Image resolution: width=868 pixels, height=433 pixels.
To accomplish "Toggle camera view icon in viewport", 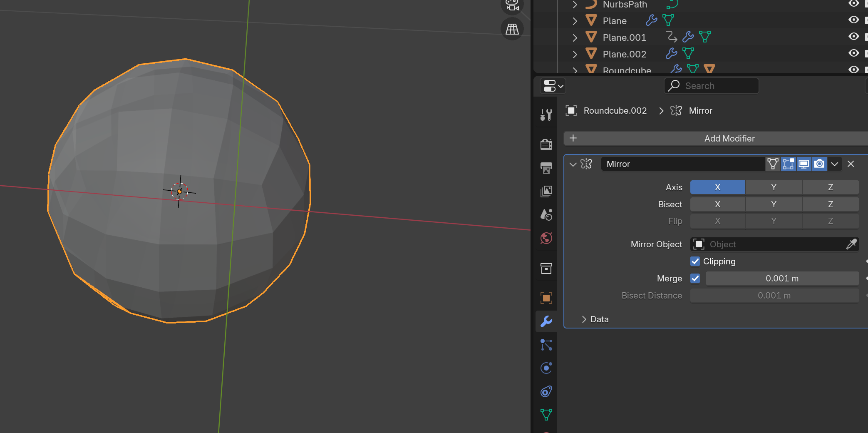I will point(512,6).
